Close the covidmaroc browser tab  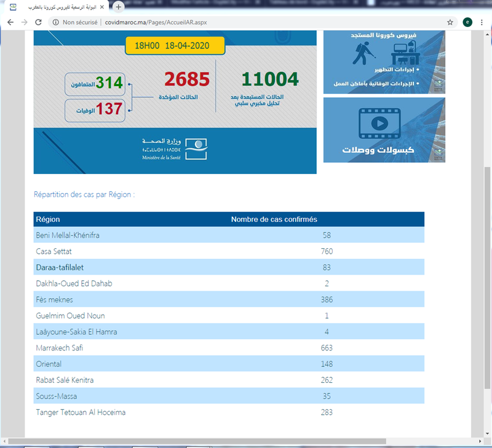[102, 7]
